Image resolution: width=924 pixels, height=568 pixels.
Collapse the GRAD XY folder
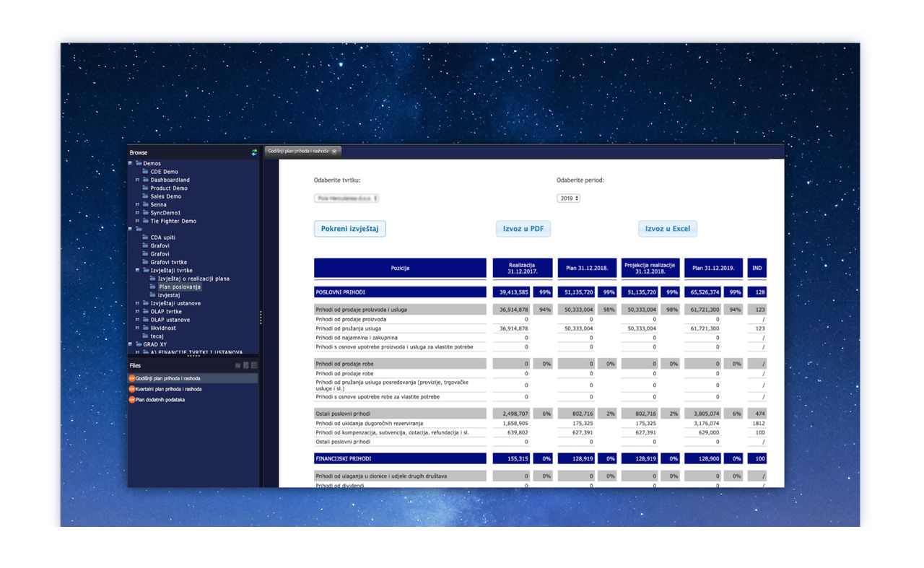tap(130, 344)
